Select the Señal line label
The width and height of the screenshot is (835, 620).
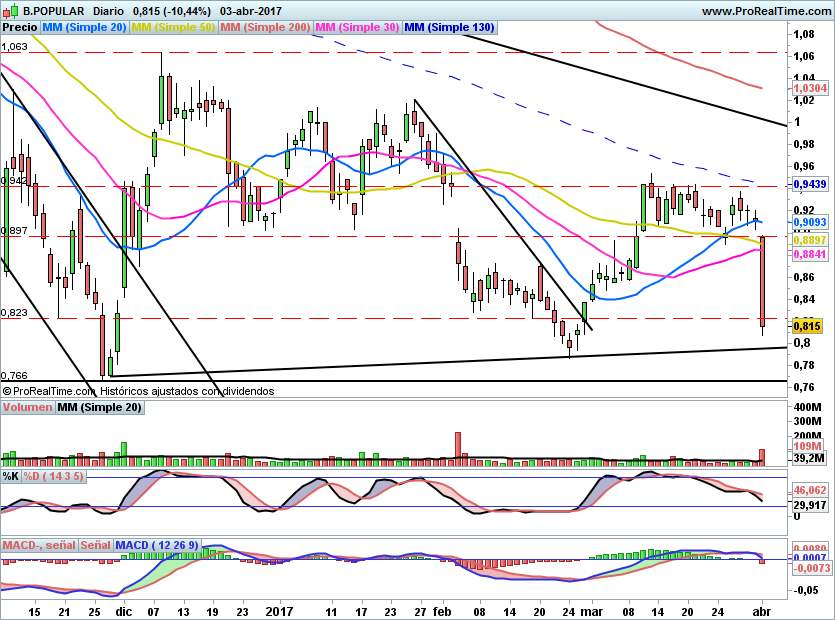[x=95, y=545]
